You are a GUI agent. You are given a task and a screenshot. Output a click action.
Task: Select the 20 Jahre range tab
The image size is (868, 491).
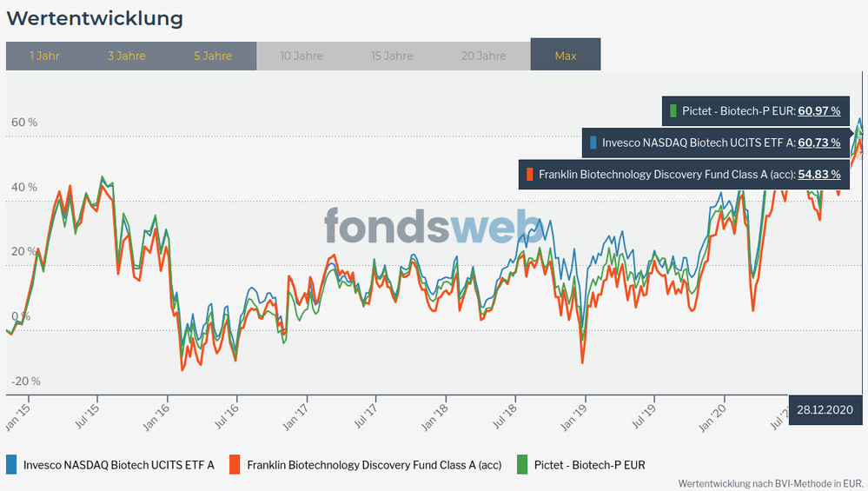pyautogui.click(x=484, y=56)
